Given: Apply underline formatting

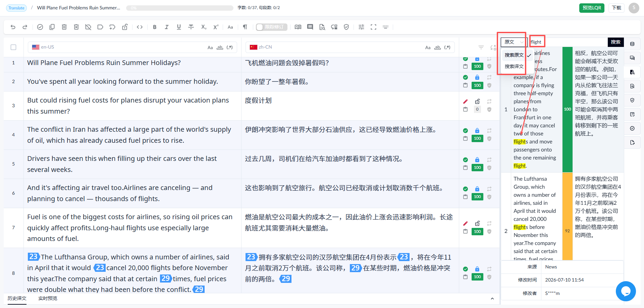Looking at the screenshot, I should (x=179, y=27).
